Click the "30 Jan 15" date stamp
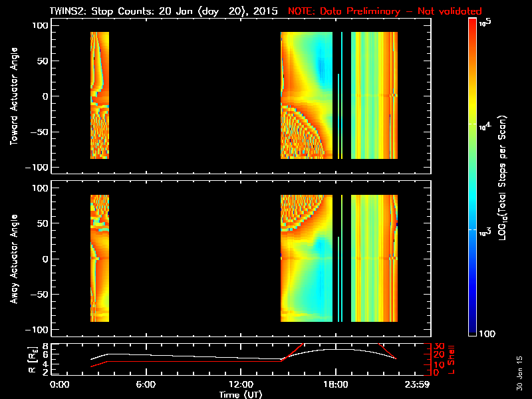The image size is (532, 399). tap(519, 373)
